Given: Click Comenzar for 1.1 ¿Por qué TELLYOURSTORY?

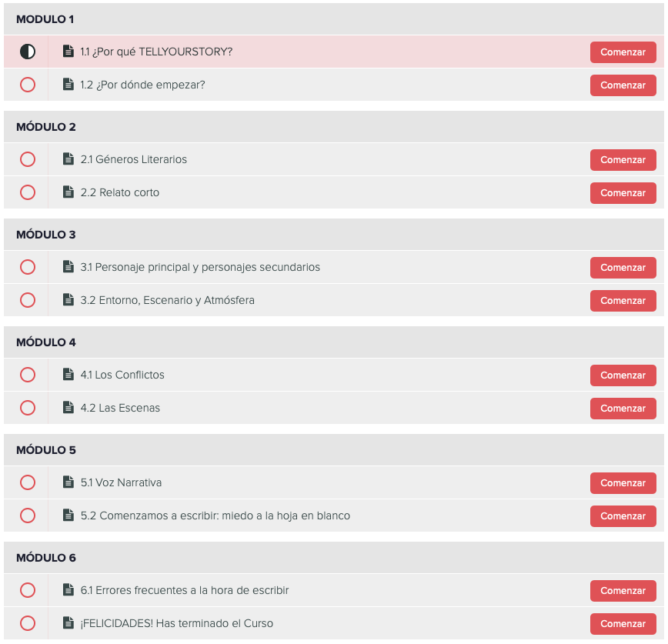Looking at the screenshot, I should (x=623, y=52).
